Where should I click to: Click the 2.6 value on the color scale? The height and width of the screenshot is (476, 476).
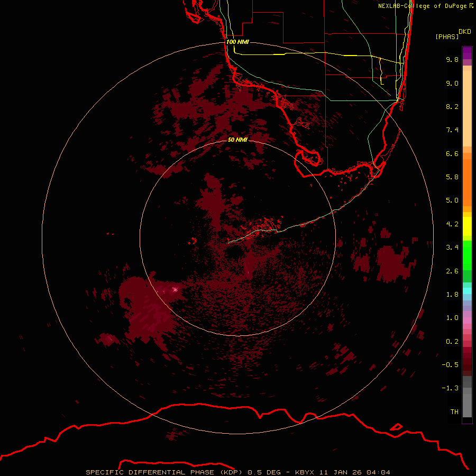pyautogui.click(x=452, y=271)
